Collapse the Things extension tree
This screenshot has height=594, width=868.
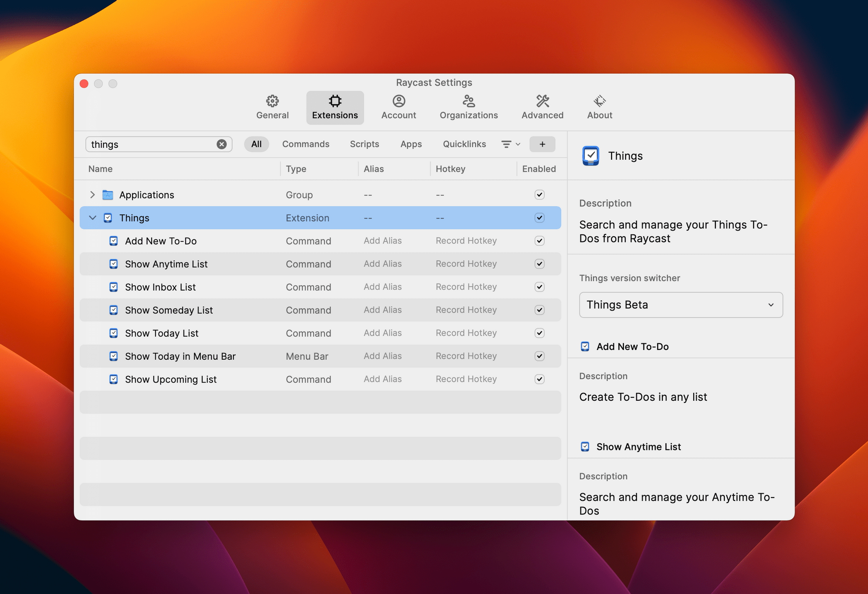[x=92, y=217]
